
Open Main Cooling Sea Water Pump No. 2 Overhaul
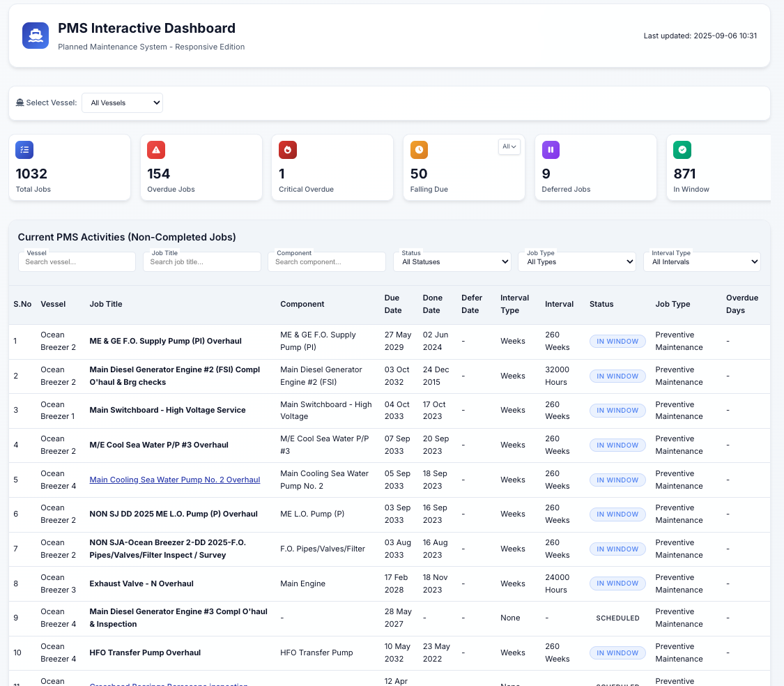(174, 480)
